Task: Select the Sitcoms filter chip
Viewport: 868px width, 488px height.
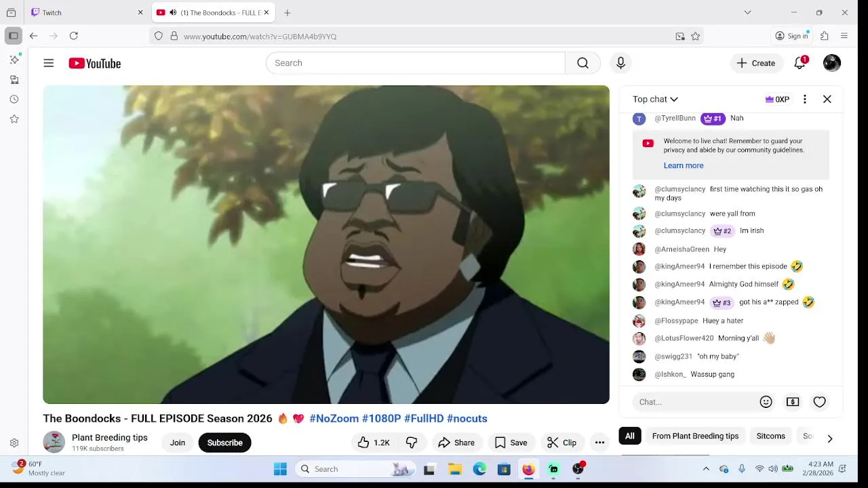Action: tap(771, 436)
